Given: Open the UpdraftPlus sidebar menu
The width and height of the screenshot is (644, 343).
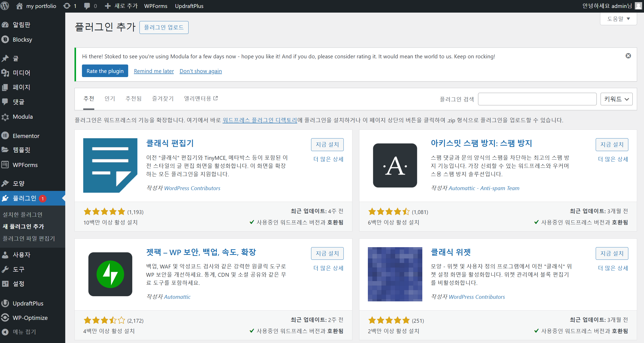Looking at the screenshot, I should click(28, 303).
